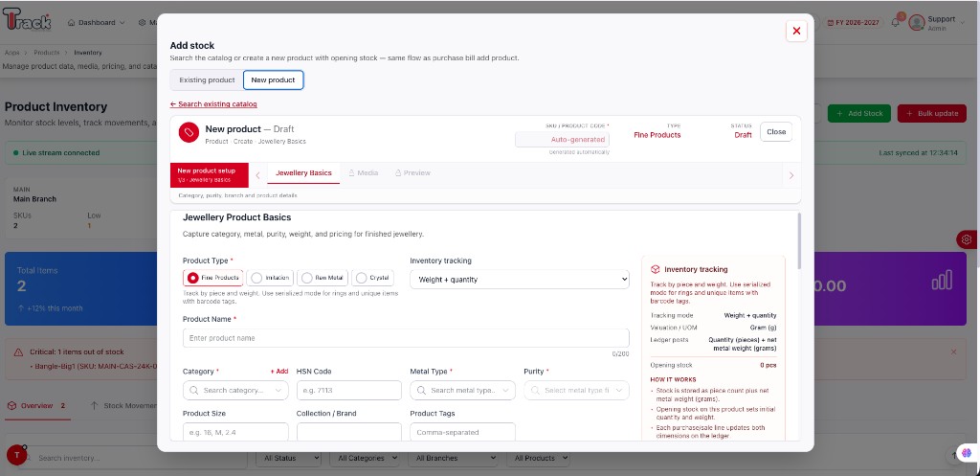Screen dimensions: 980x476
Task: Close the Add stock dialog
Action: pyautogui.click(x=796, y=31)
